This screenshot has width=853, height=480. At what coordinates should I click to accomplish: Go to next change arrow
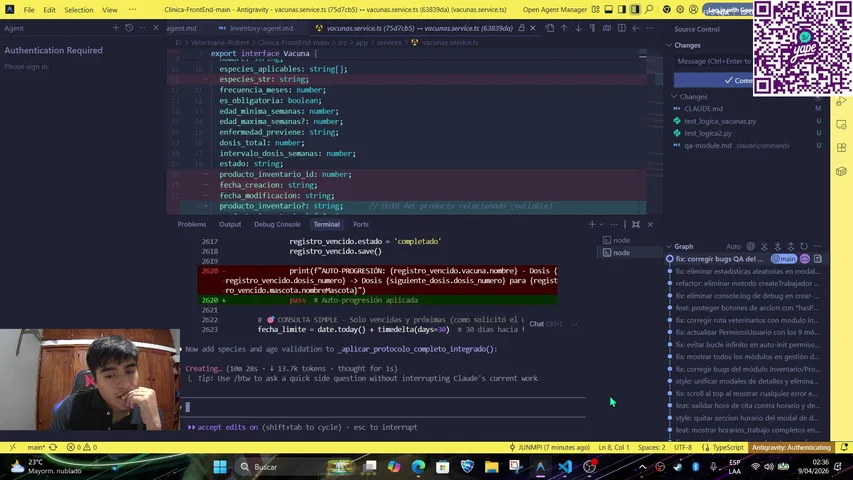tap(578, 28)
